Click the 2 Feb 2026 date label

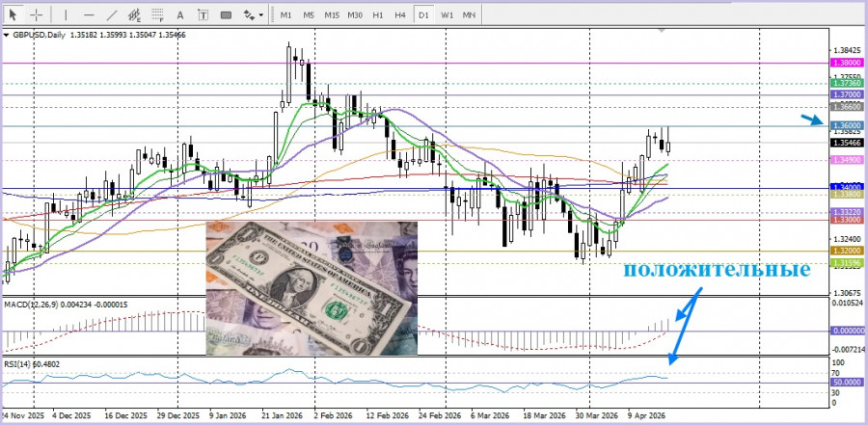pyautogui.click(x=333, y=414)
